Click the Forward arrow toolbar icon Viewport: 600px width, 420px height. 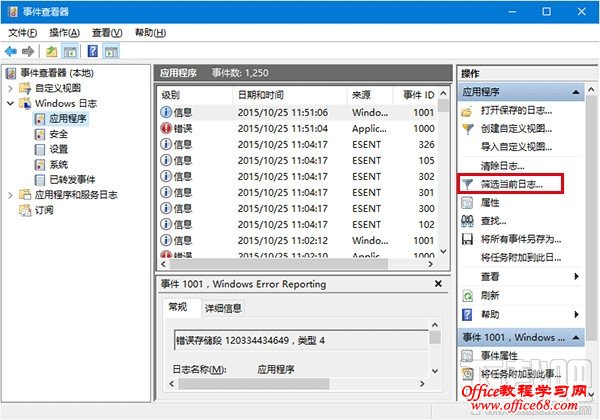coord(28,51)
